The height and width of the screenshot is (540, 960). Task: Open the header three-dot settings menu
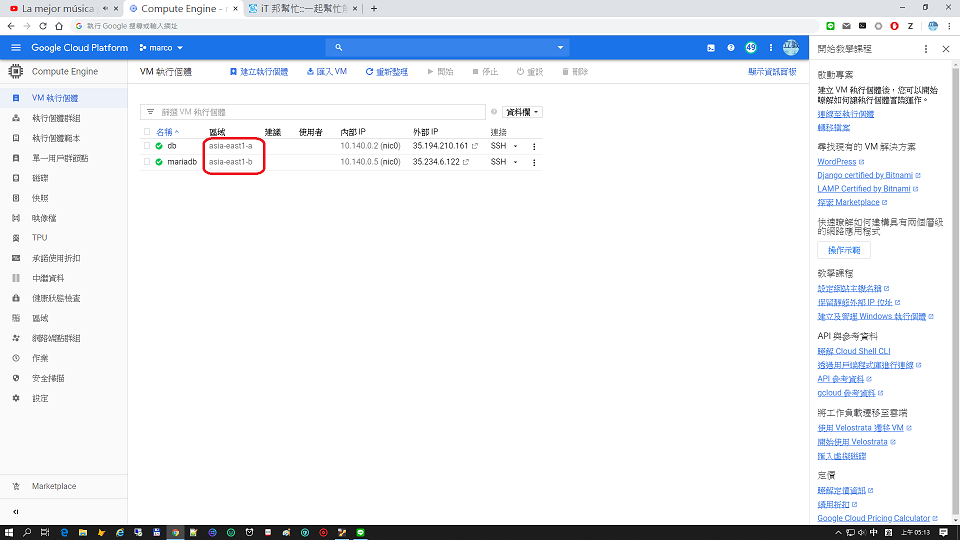770,48
